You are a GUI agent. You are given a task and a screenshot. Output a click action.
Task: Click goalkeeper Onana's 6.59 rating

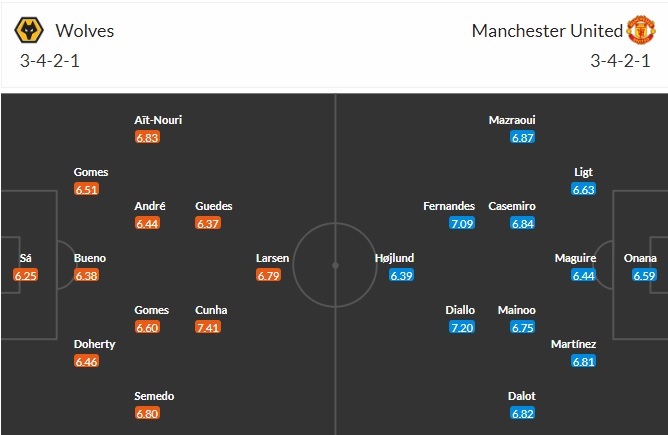coord(644,275)
